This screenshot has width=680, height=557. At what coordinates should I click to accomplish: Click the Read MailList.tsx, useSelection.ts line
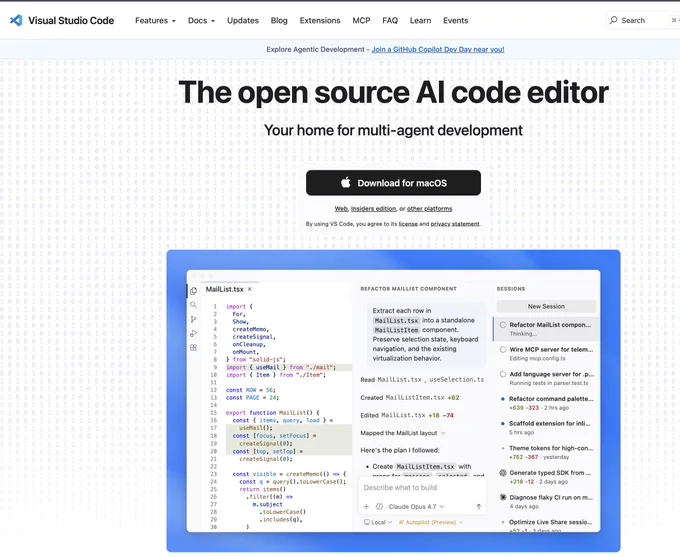pos(422,380)
